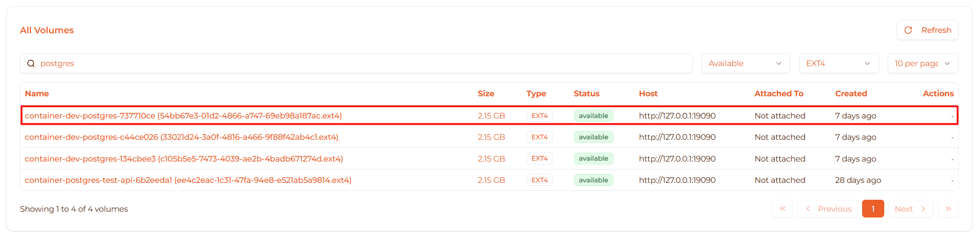Image resolution: width=980 pixels, height=237 pixels.
Task: Click the Name column header
Action: coord(37,94)
